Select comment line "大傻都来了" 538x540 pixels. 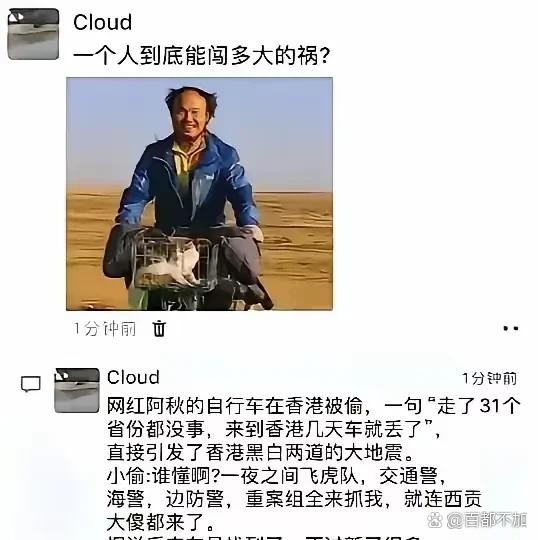click(x=161, y=522)
